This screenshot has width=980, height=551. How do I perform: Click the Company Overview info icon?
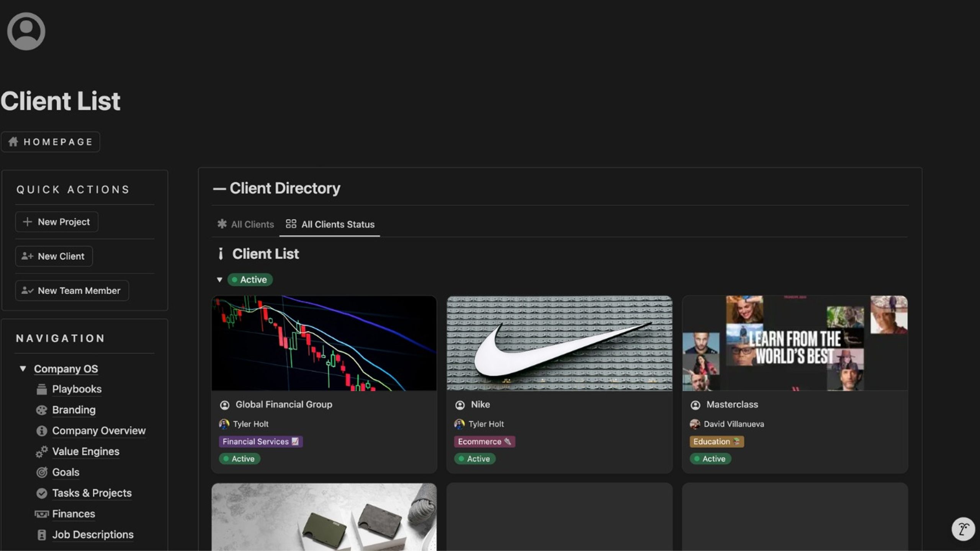click(41, 431)
